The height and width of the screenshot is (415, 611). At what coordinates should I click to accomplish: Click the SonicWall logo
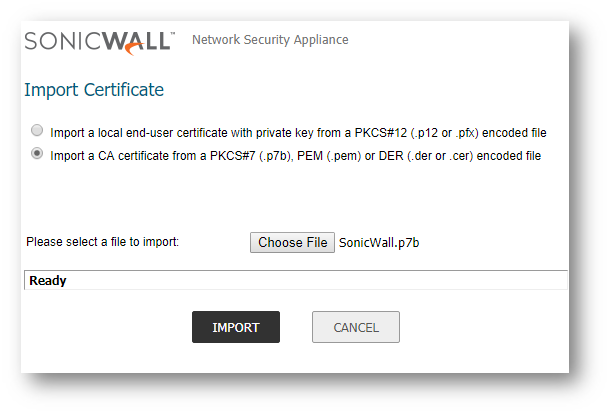(x=100, y=42)
